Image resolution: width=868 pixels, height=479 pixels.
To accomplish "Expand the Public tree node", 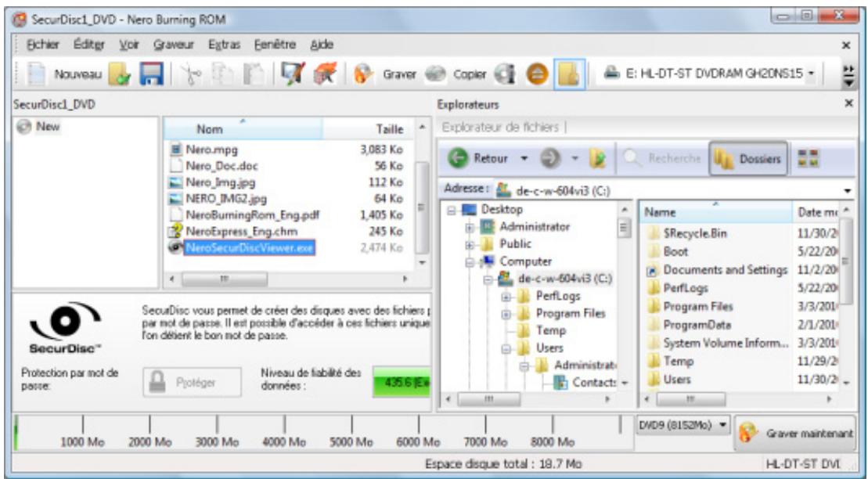I will 470,244.
